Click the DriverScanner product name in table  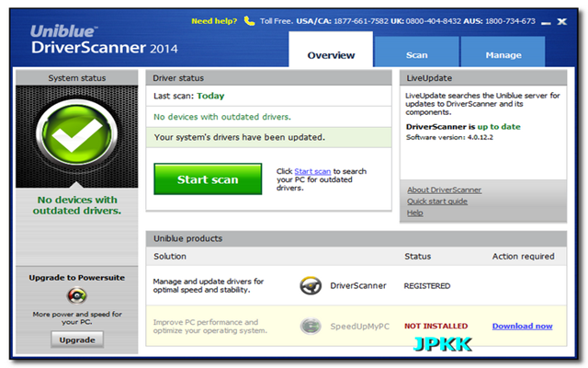[x=358, y=286]
